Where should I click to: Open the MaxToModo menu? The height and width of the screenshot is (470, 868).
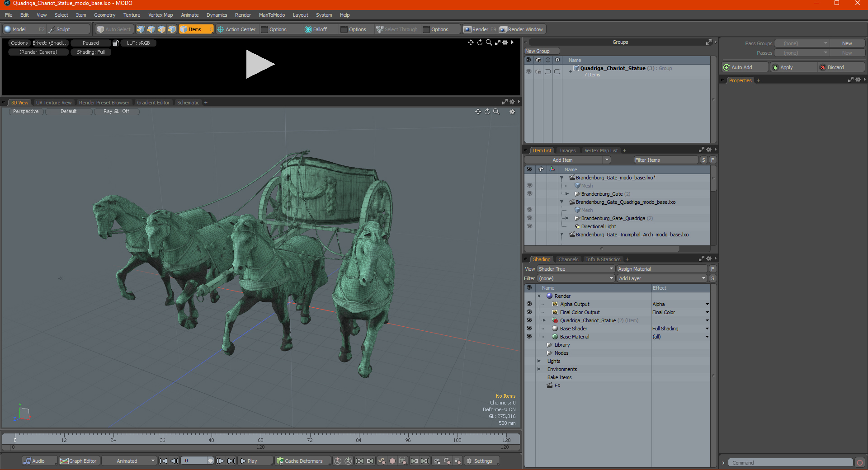point(272,15)
